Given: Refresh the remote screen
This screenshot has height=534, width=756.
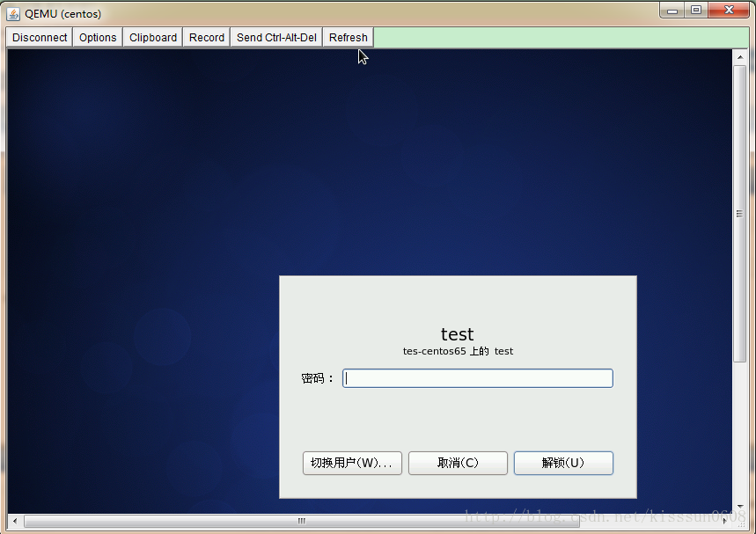Looking at the screenshot, I should [x=349, y=38].
